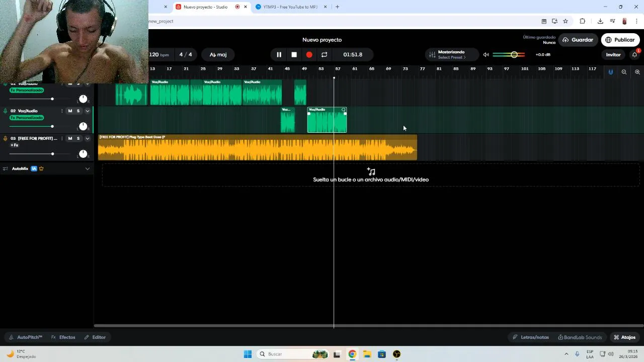The width and height of the screenshot is (644, 362).
Task: Click the Invitar button
Action: click(x=613, y=54)
